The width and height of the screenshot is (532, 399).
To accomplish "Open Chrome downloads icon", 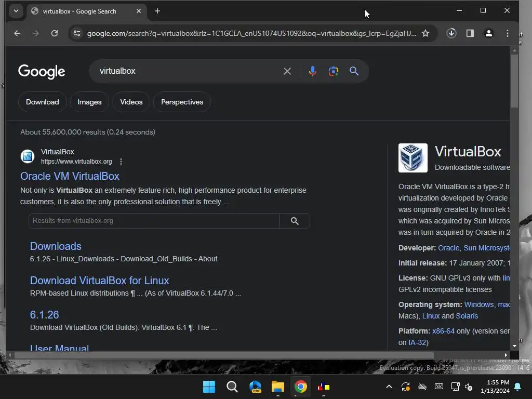I will (x=451, y=33).
